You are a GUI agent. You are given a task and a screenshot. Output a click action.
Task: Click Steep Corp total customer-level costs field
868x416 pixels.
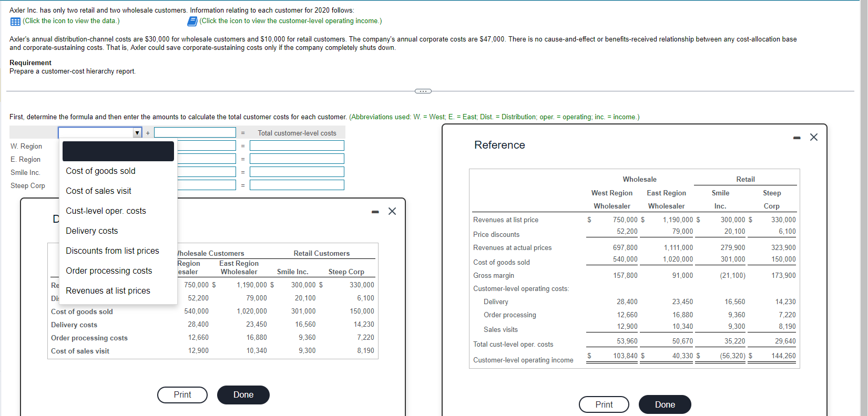[297, 185]
